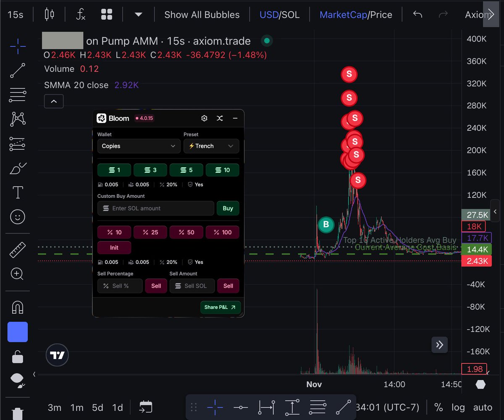Select the ruler measure tool
504x420 pixels.
18,251
